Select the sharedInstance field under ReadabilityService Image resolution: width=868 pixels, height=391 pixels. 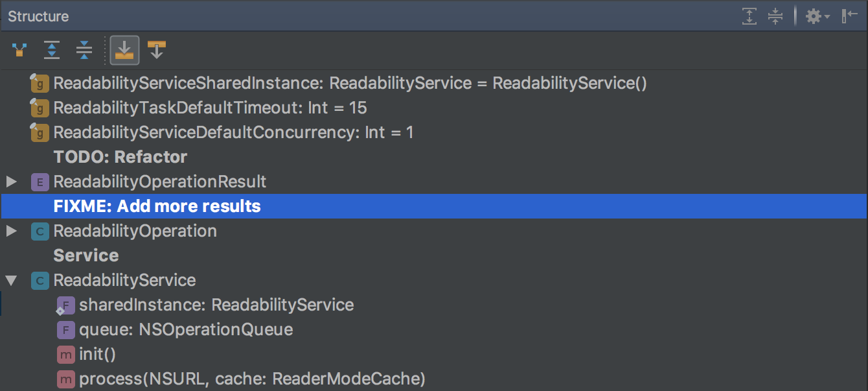click(x=216, y=305)
